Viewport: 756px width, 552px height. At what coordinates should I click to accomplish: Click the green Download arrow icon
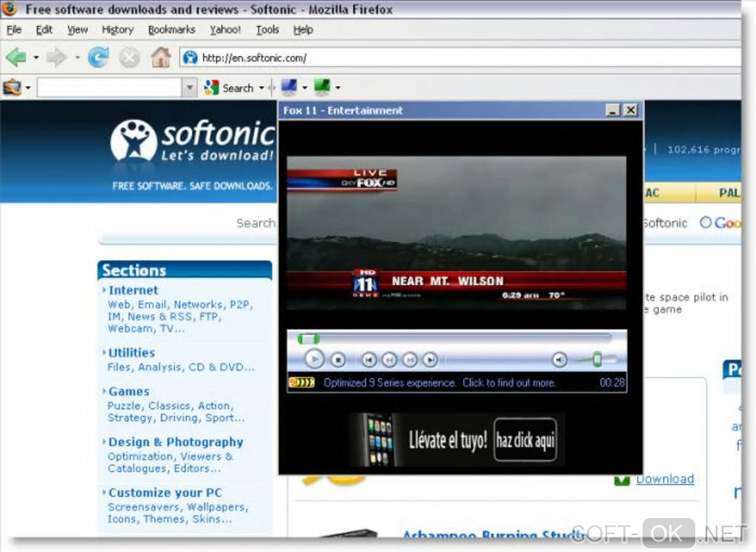622,480
